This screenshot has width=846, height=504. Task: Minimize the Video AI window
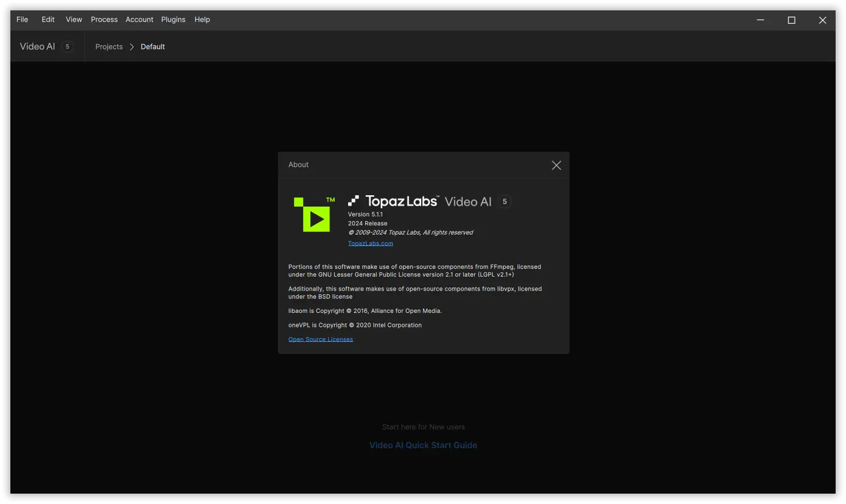pos(761,20)
